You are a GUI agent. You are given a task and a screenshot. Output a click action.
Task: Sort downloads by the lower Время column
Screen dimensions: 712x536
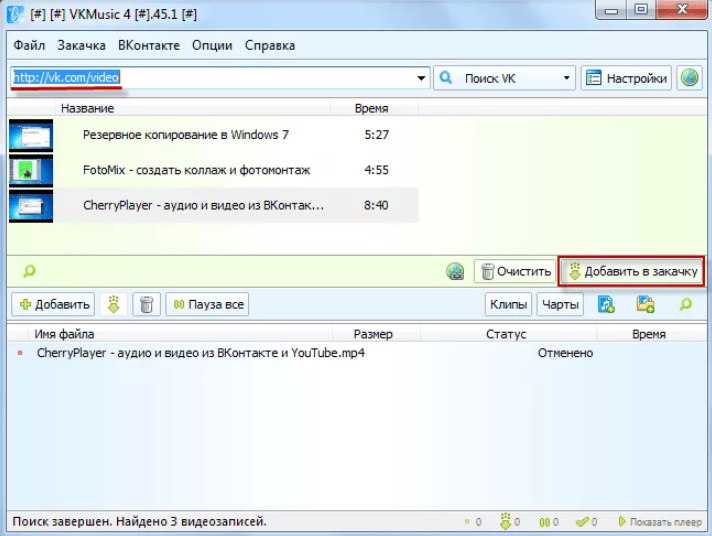pyautogui.click(x=650, y=334)
